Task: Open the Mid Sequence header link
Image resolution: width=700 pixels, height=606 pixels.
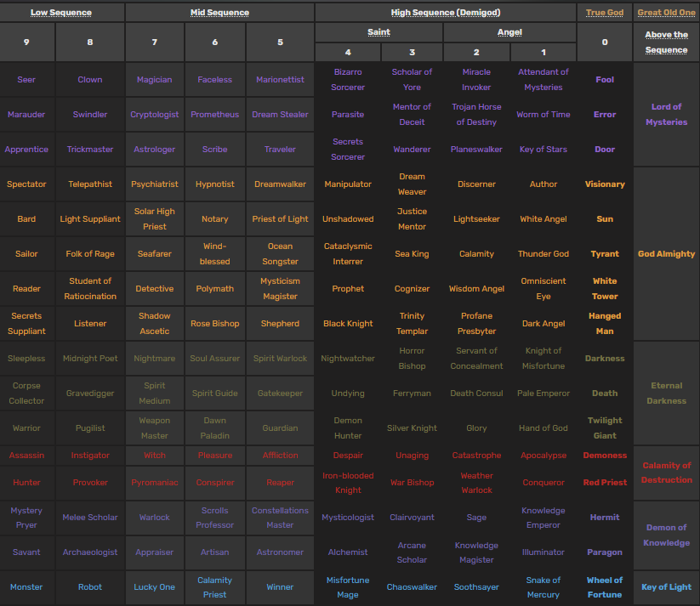Action: pyautogui.click(x=219, y=13)
